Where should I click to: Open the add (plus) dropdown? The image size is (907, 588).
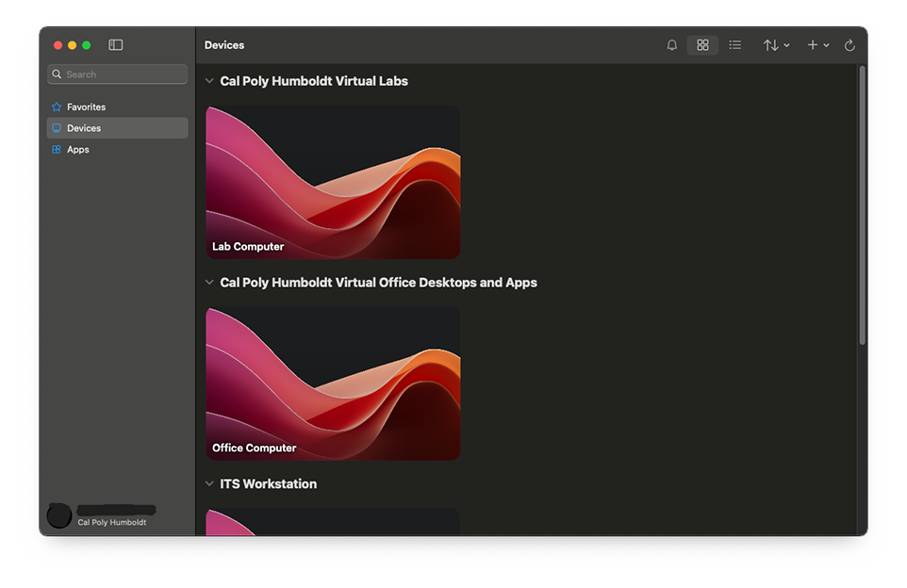pyautogui.click(x=818, y=45)
